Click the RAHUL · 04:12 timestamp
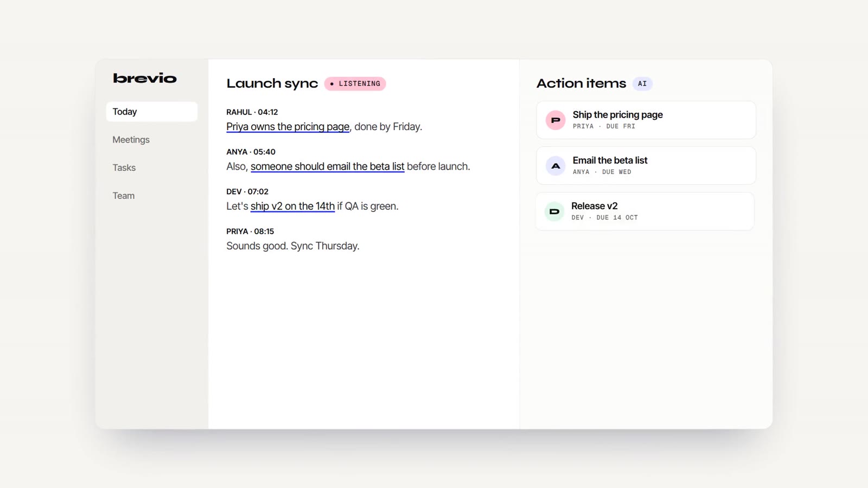This screenshot has height=488, width=868. [252, 112]
